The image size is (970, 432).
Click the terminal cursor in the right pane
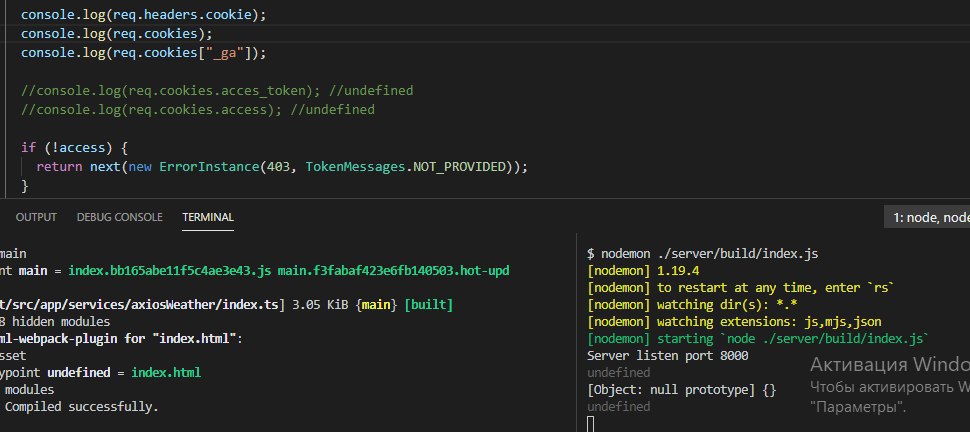[x=591, y=424]
